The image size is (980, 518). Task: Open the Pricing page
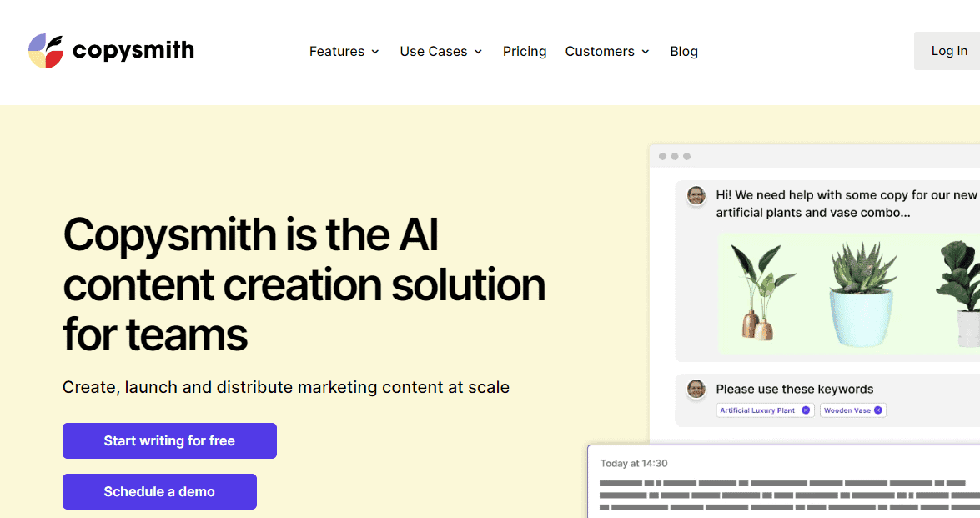pyautogui.click(x=525, y=52)
